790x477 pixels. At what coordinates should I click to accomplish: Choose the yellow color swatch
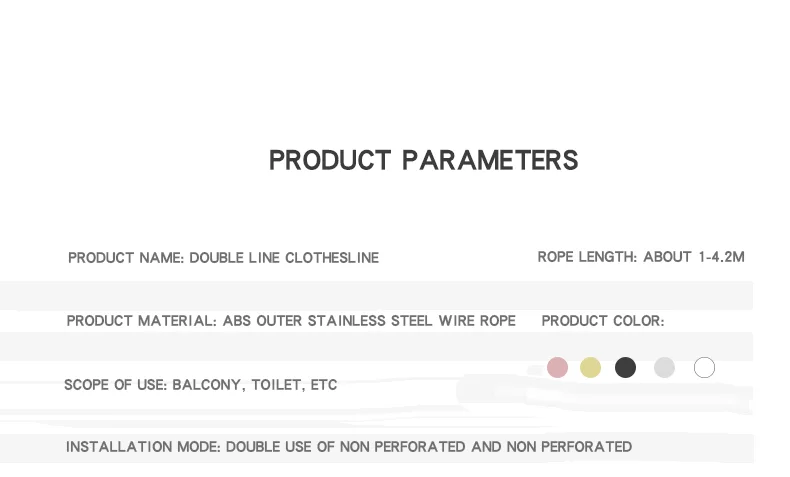point(591,368)
